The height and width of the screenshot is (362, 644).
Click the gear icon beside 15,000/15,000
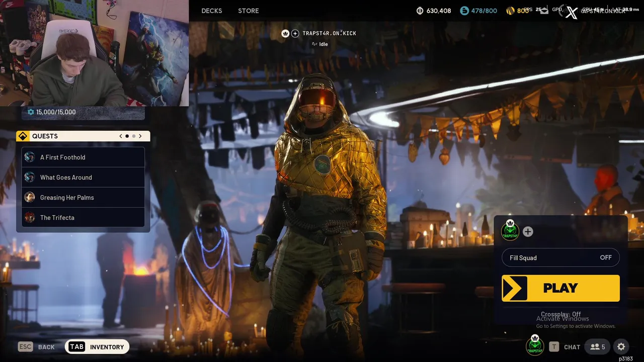pyautogui.click(x=31, y=112)
